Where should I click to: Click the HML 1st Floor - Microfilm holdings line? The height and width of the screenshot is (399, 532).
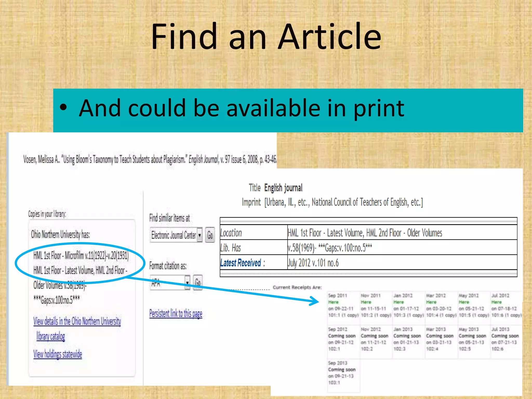(81, 256)
